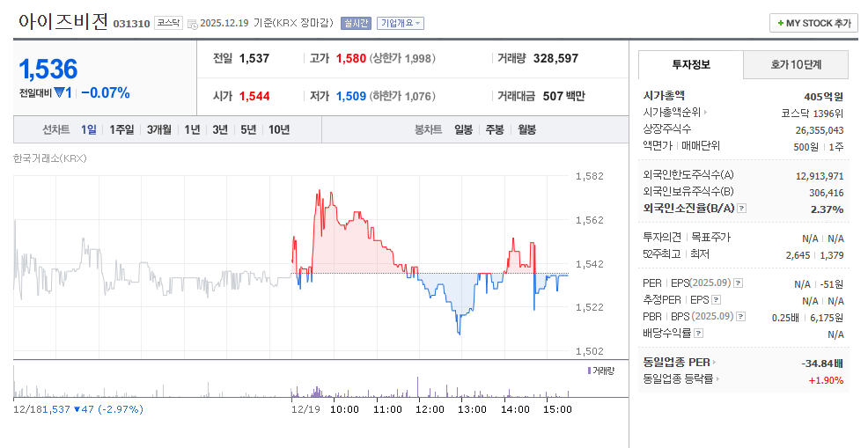Click the 고가 value 1,580
The height and width of the screenshot is (448, 868).
[351, 58]
